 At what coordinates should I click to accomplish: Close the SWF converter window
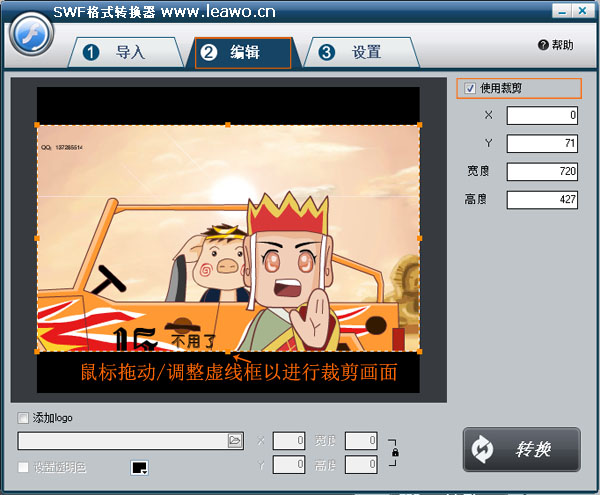582,11
